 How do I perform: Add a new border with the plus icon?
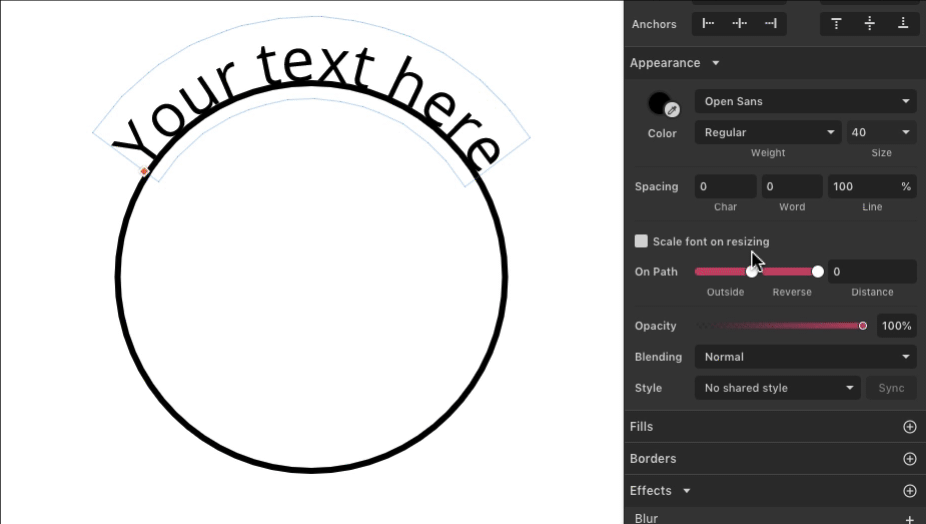pyautogui.click(x=909, y=459)
